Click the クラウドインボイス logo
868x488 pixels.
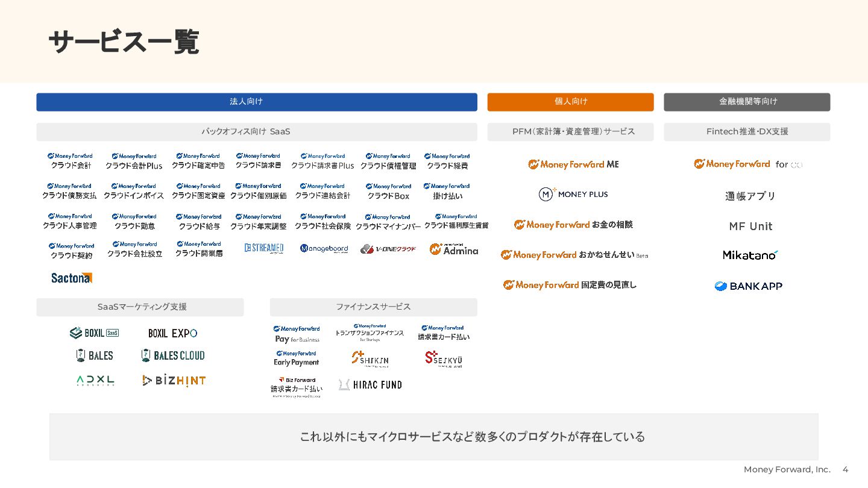(x=134, y=191)
